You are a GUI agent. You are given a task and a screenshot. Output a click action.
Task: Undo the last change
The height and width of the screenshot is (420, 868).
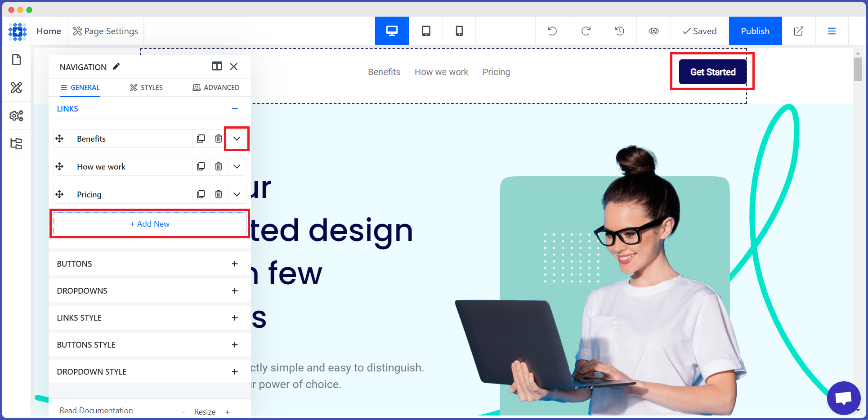[552, 31]
